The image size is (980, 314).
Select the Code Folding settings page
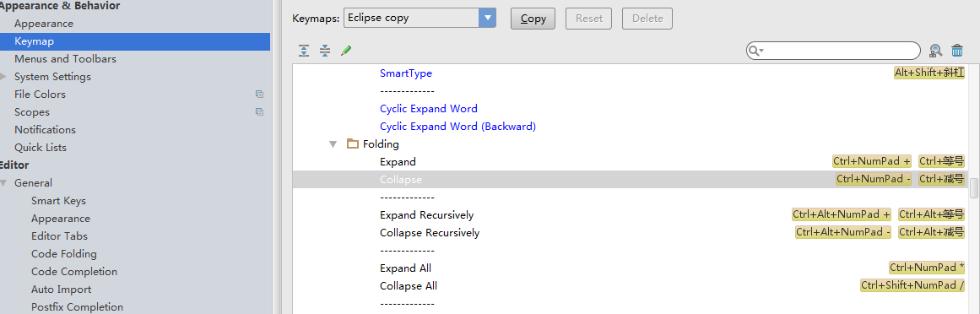click(64, 254)
